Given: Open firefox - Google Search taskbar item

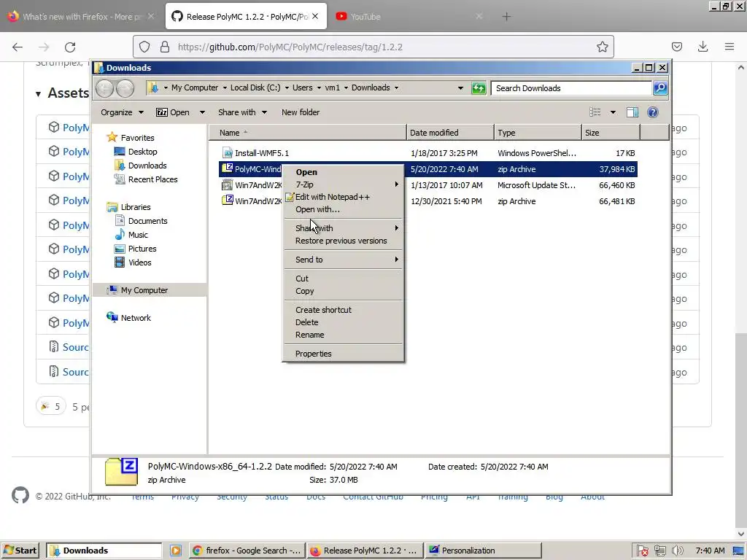Looking at the screenshot, I should (x=247, y=551).
